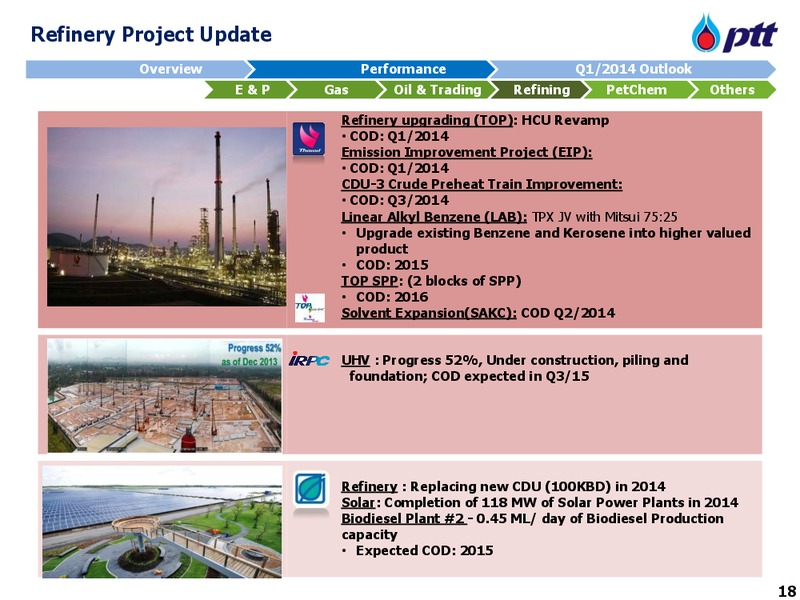Viewport: 800px width, 600px height.
Task: Click "UHV" underlined label
Action: 355,360
